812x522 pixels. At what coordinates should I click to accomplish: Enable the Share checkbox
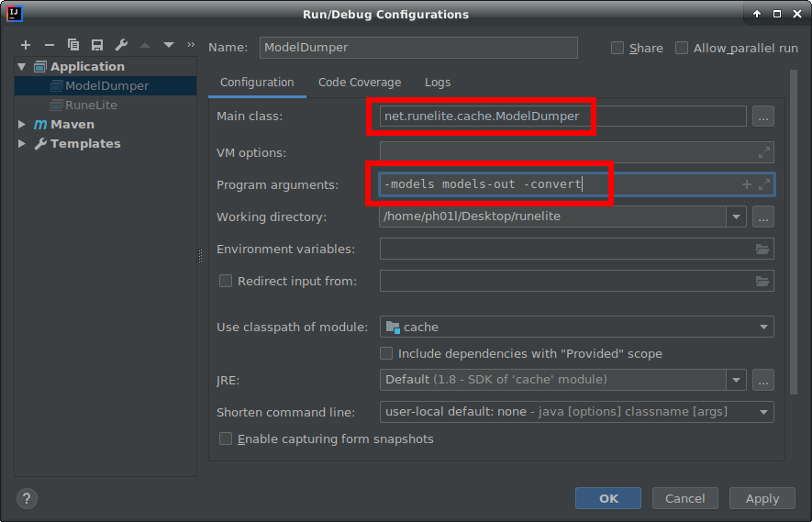617,48
